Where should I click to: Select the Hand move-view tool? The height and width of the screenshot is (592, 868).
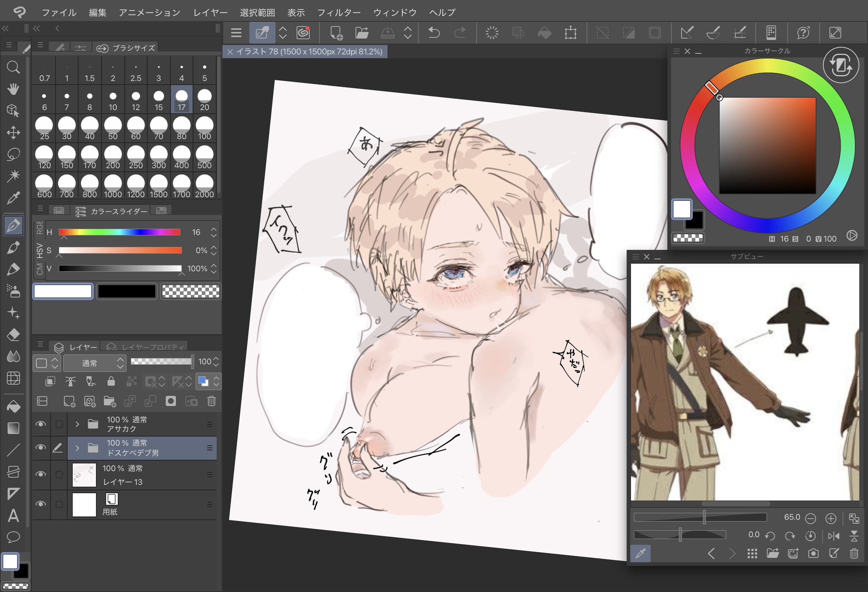coord(13,89)
